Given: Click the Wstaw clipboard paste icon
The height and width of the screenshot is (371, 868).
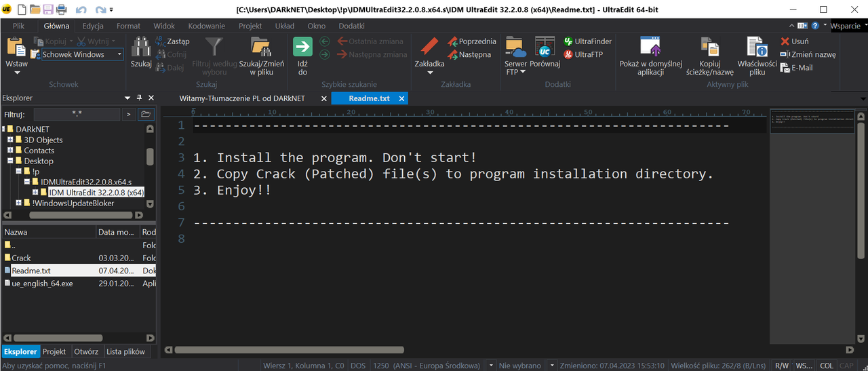Looking at the screenshot, I should coord(16,47).
